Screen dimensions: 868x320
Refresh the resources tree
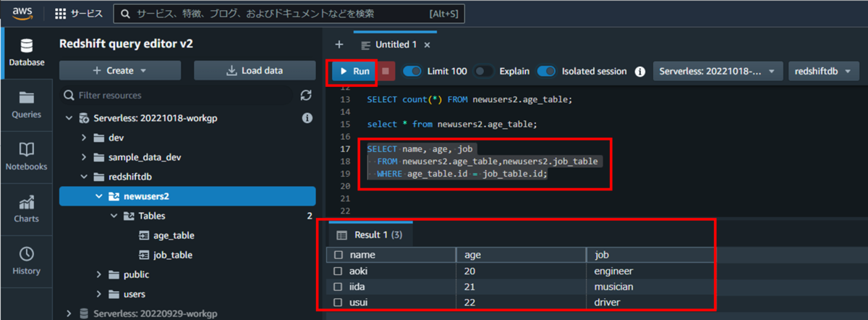coord(306,96)
